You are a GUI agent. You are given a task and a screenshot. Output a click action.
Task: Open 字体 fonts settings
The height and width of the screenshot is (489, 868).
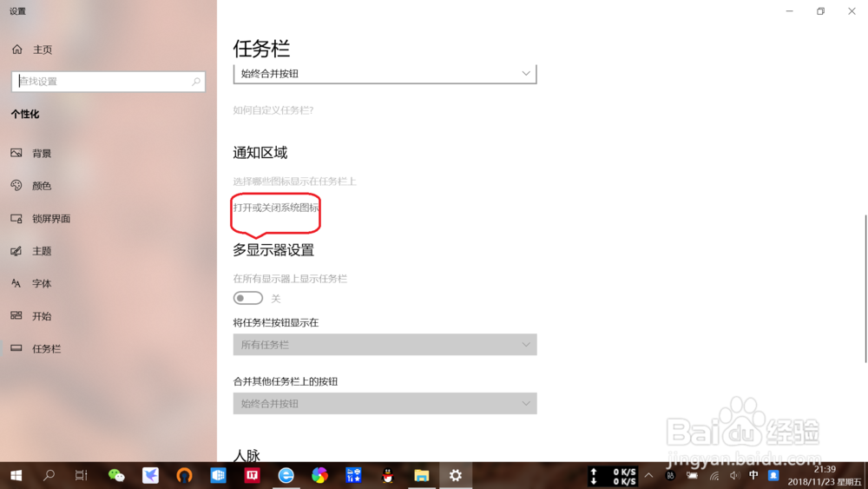pos(31,283)
